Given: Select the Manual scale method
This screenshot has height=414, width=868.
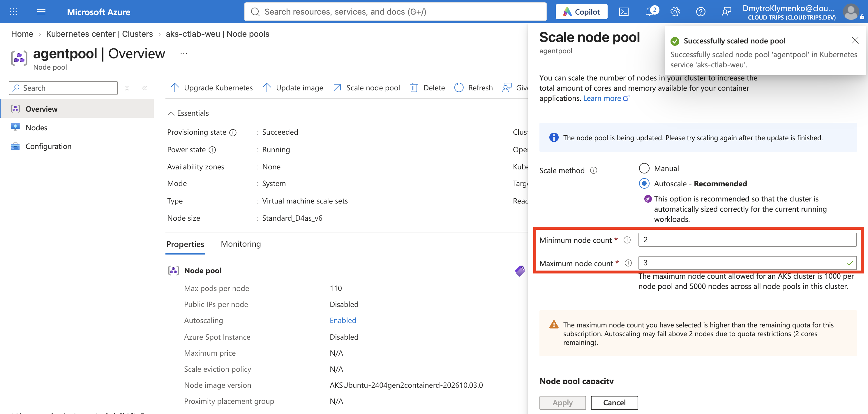Looking at the screenshot, I should pos(644,168).
